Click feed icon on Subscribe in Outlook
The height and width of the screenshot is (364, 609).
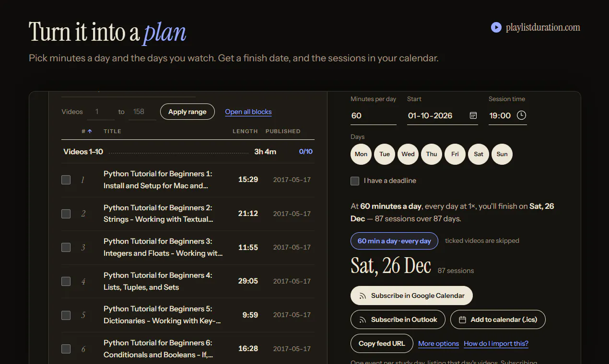(x=363, y=320)
